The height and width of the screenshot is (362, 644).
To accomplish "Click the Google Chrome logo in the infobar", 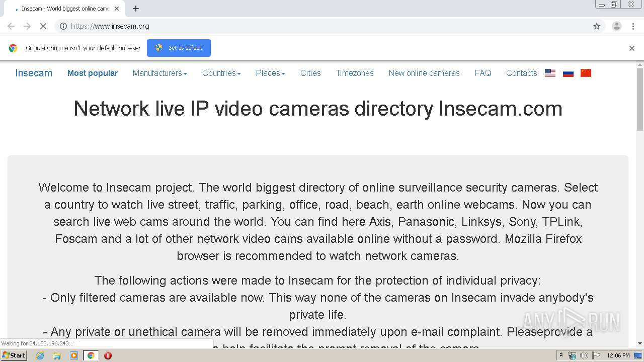I will click(13, 48).
